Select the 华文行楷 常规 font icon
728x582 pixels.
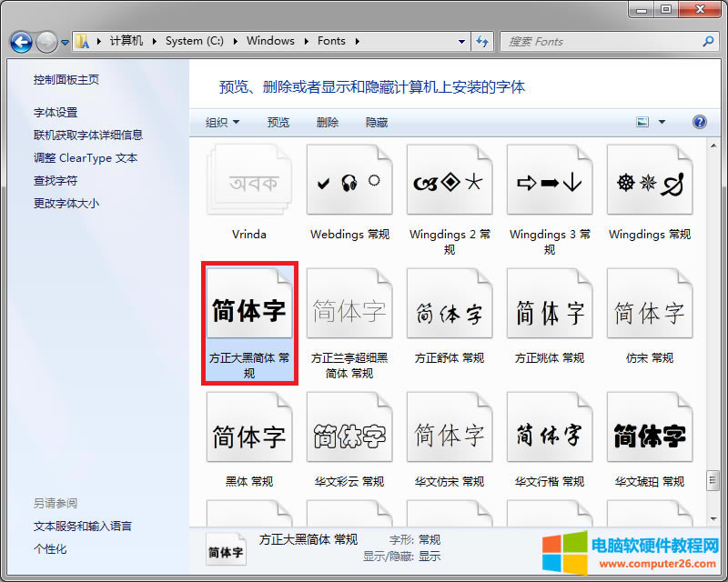pos(550,427)
